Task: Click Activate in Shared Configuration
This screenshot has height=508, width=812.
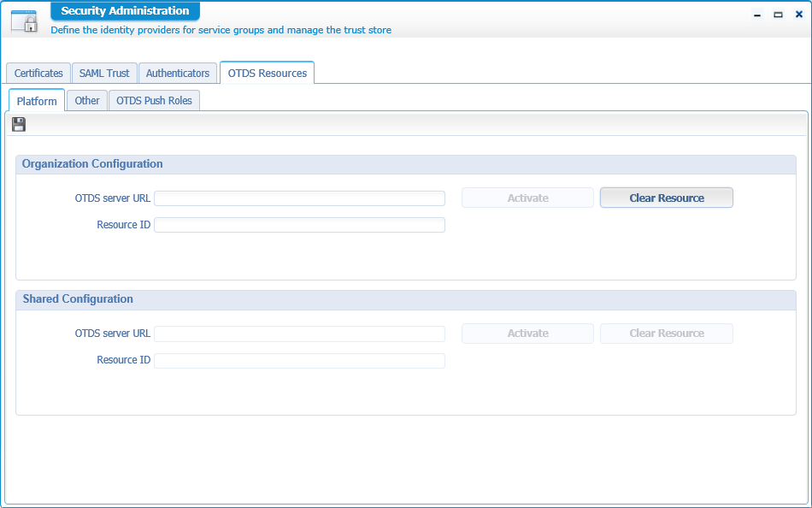Action: coord(527,334)
